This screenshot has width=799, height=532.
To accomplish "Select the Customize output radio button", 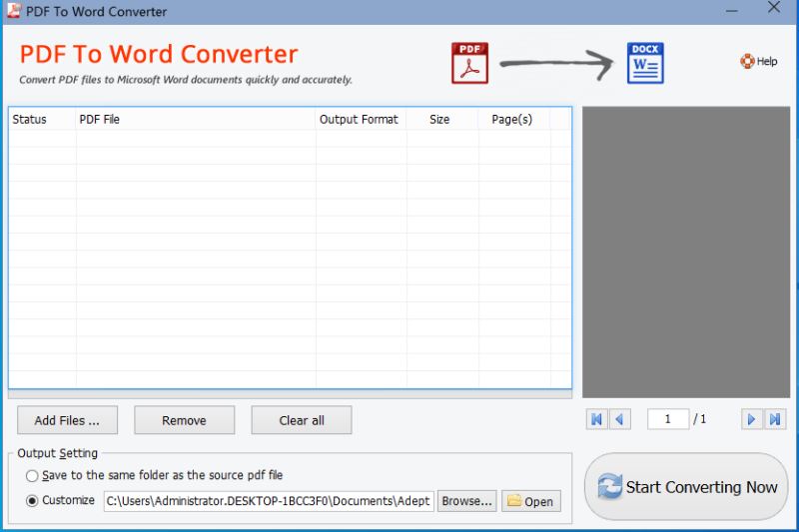I will tap(32, 501).
